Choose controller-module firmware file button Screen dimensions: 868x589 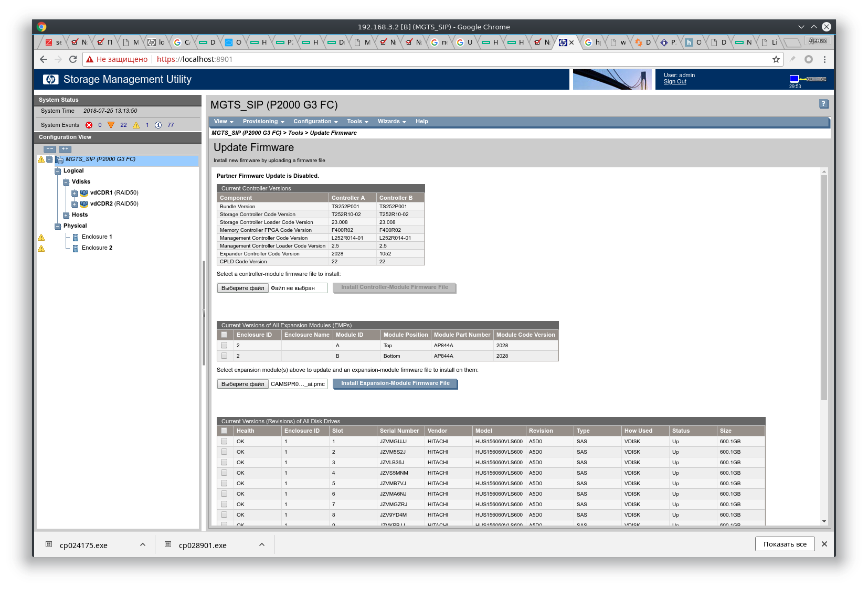[243, 288]
